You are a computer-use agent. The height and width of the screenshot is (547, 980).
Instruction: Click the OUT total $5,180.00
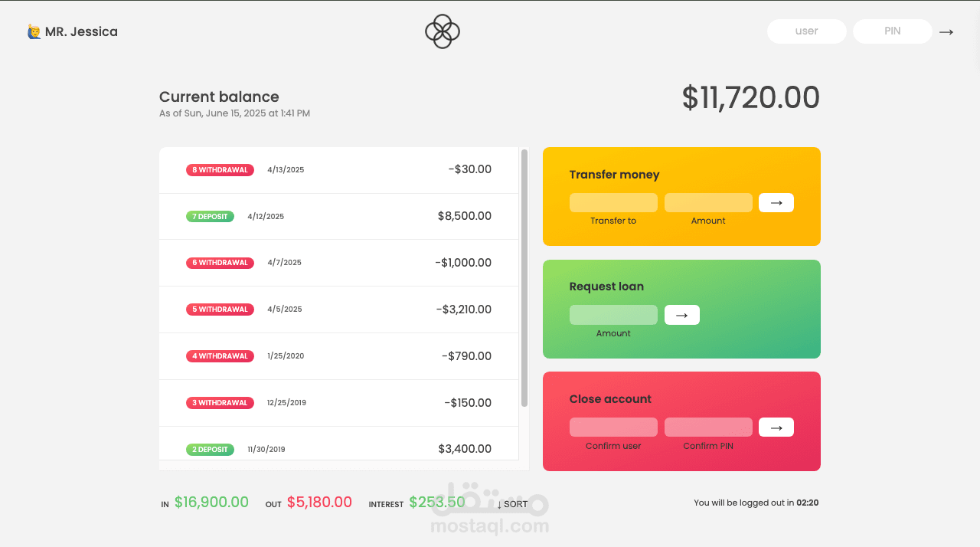coord(319,503)
